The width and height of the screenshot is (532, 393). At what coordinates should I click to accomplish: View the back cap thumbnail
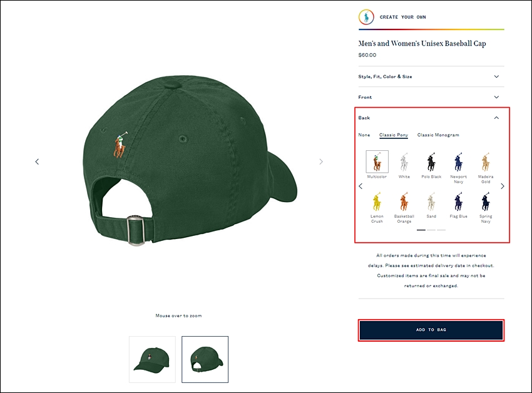205,359
